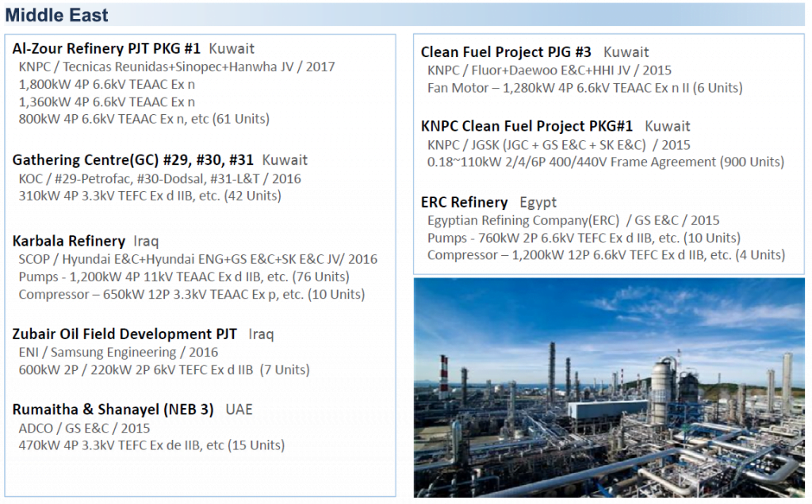Click the ERC Refinery heading
Screen dimensions: 812x504
click(x=464, y=202)
